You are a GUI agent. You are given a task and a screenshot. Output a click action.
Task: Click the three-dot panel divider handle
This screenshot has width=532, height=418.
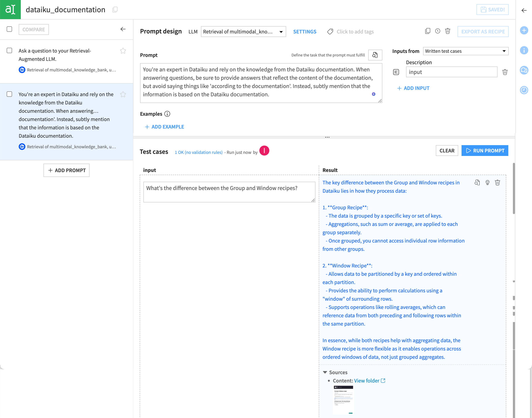point(327,137)
